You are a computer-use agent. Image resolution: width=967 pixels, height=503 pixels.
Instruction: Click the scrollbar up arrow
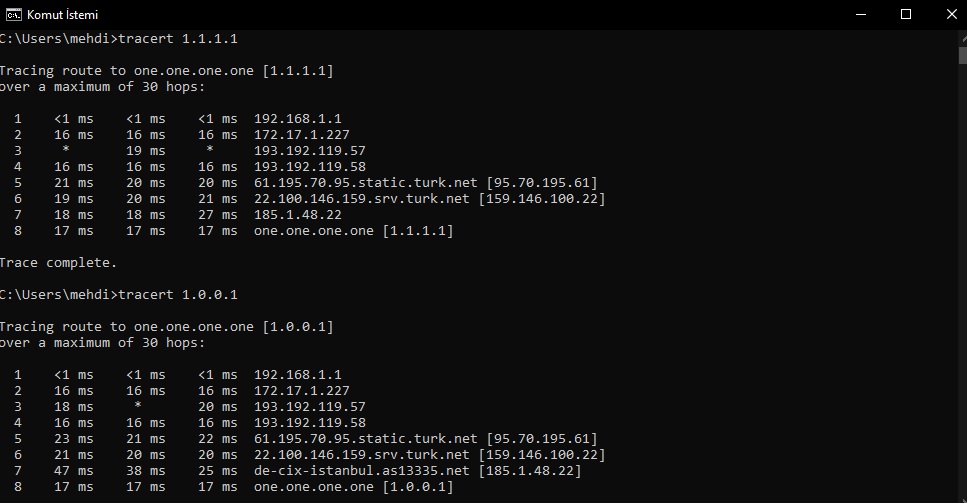coord(963,37)
